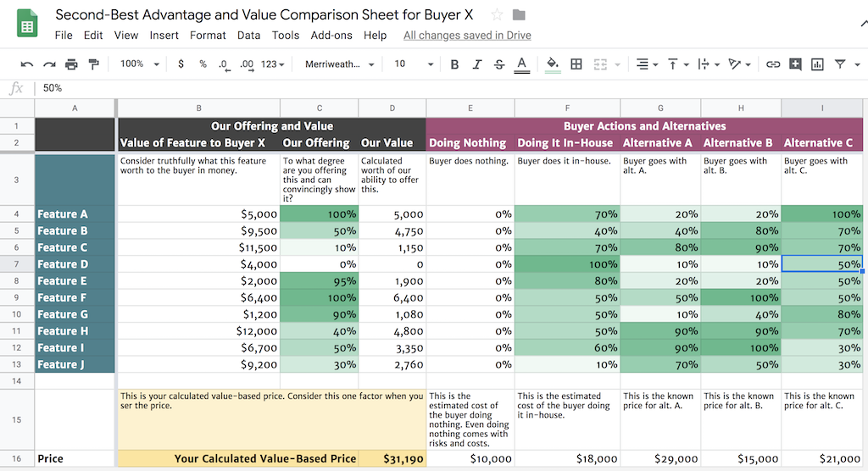Click the insert link icon
This screenshot has width=868, height=471.
(x=773, y=64)
